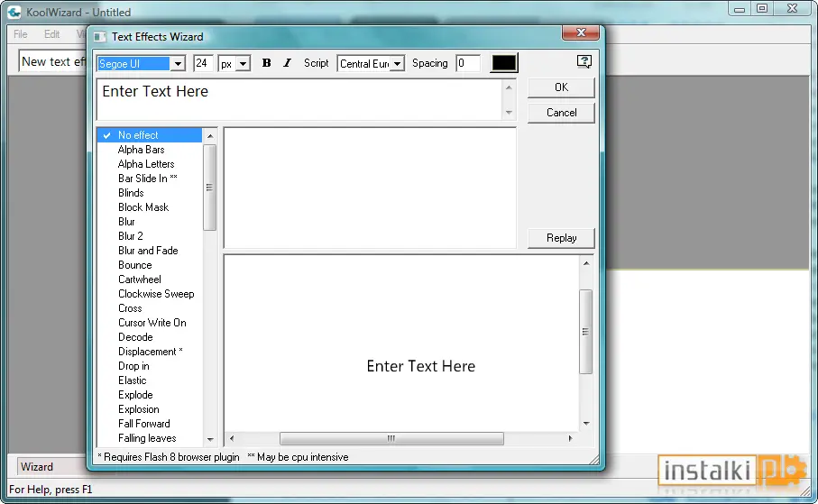The width and height of the screenshot is (818, 504).
Task: Expand the Central Eur script dropdown
Action: click(397, 64)
